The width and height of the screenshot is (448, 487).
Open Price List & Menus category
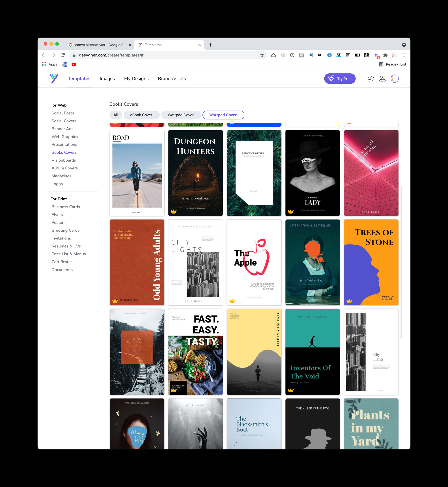pyautogui.click(x=69, y=254)
